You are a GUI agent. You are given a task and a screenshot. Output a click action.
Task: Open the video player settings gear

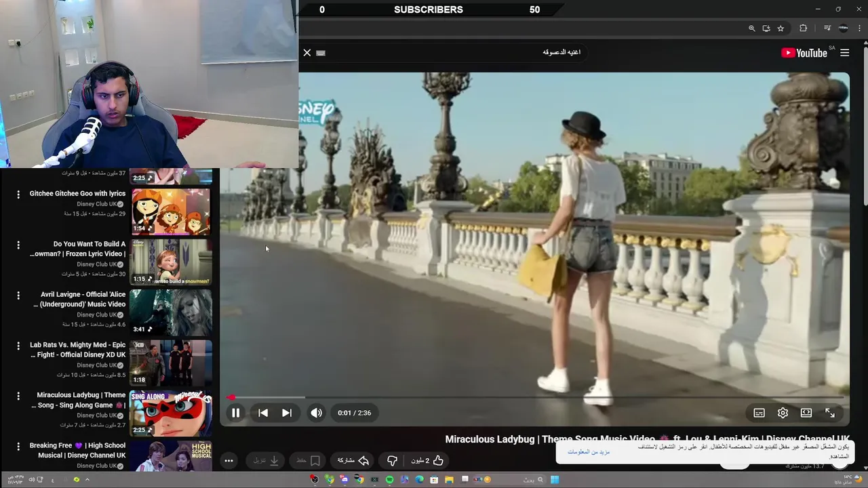pos(783,413)
